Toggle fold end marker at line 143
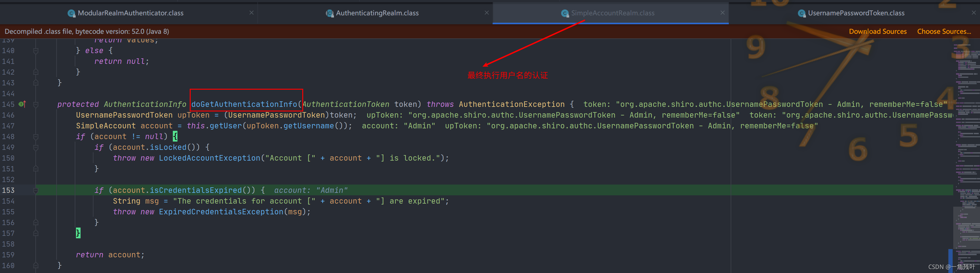This screenshot has width=980, height=273. [36, 82]
